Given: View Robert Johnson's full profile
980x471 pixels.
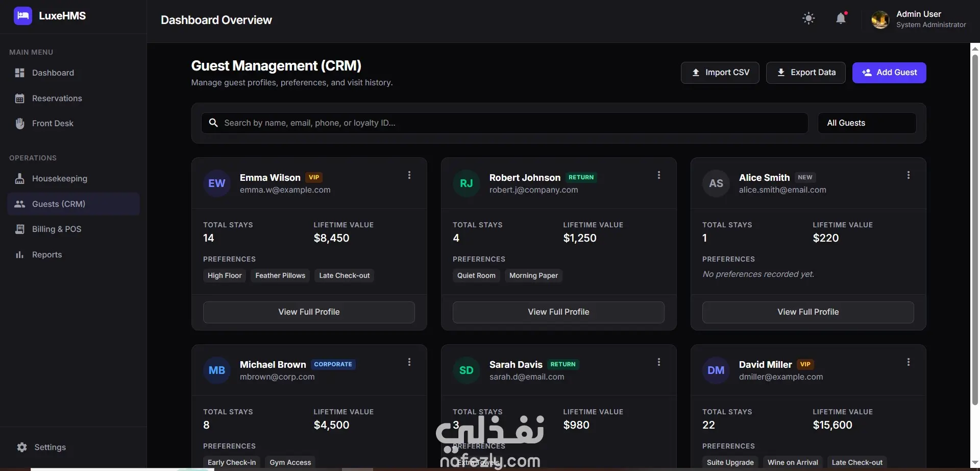Looking at the screenshot, I should pyautogui.click(x=558, y=312).
